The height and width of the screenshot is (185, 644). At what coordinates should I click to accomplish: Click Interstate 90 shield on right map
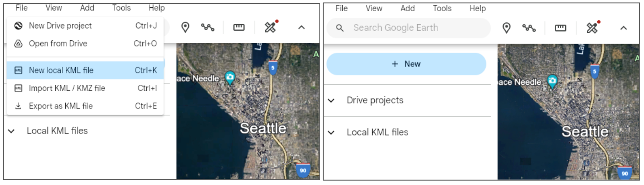click(625, 173)
